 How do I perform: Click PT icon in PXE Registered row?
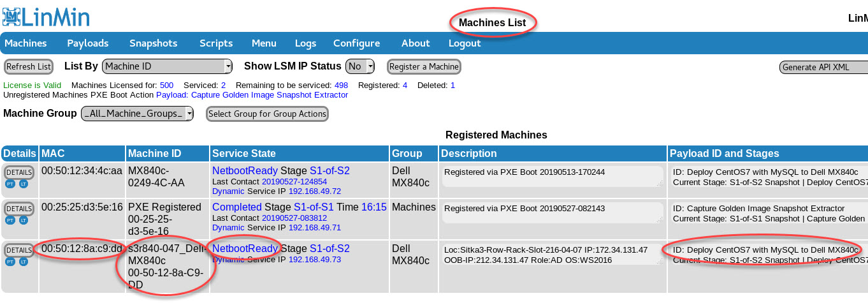click(10, 220)
